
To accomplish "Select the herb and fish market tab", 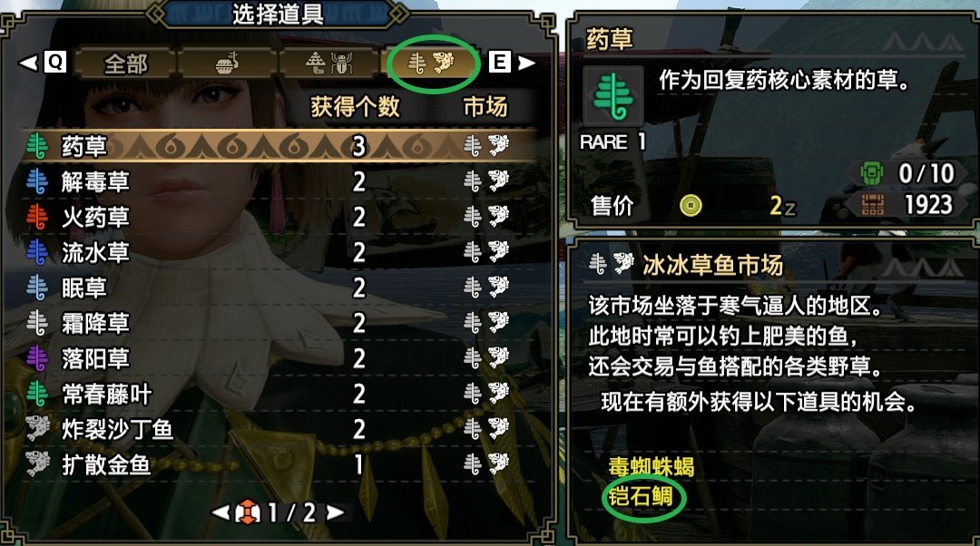I will coord(431,63).
